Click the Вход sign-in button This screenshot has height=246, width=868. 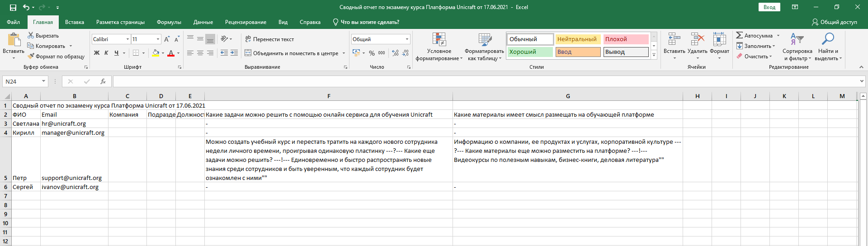(769, 7)
